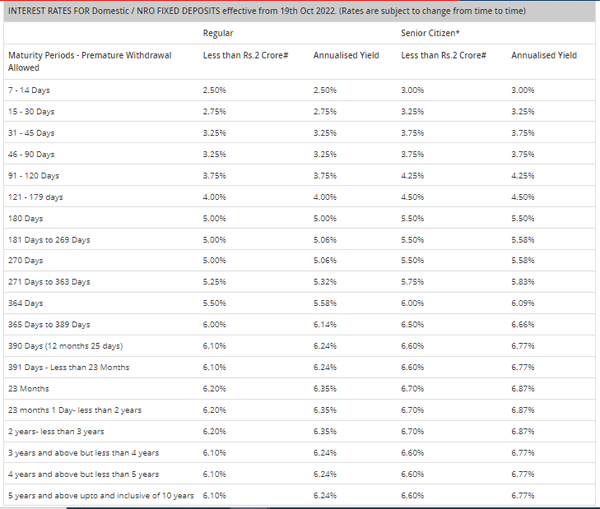Select the 'Regular' column group header
The height and width of the screenshot is (509, 600).
pos(217,34)
